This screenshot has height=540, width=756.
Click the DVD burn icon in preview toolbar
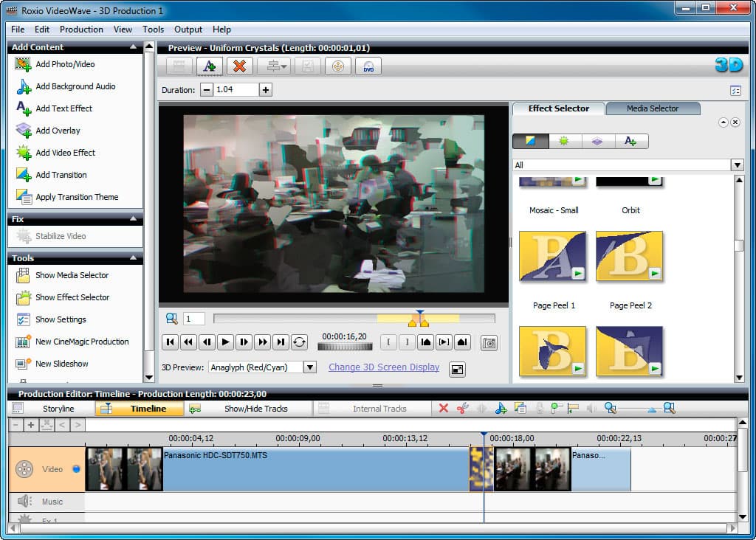[x=368, y=66]
